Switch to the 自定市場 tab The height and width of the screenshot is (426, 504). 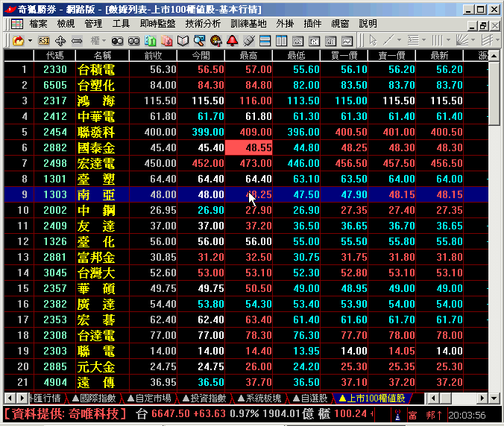pyautogui.click(x=149, y=398)
